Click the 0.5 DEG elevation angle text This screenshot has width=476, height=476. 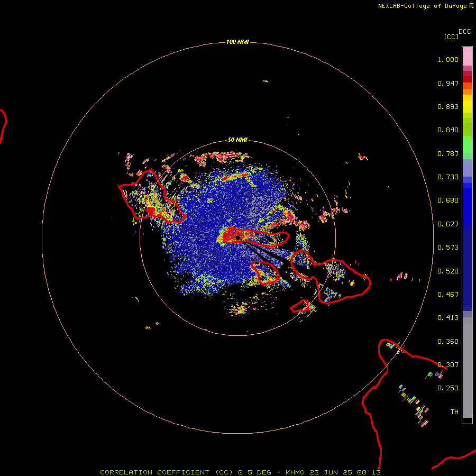click(x=254, y=472)
